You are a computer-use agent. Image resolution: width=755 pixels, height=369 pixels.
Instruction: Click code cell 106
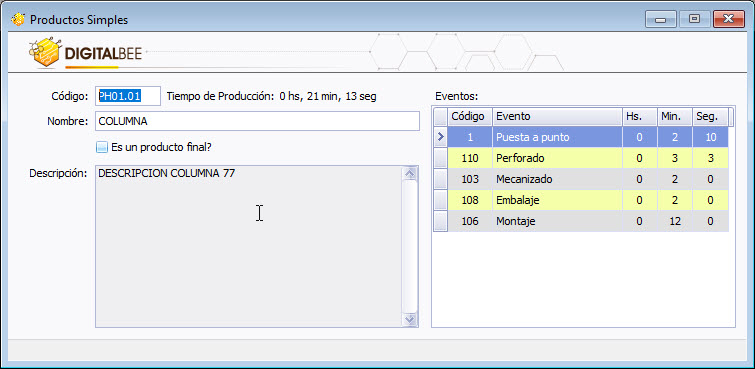coord(470,222)
